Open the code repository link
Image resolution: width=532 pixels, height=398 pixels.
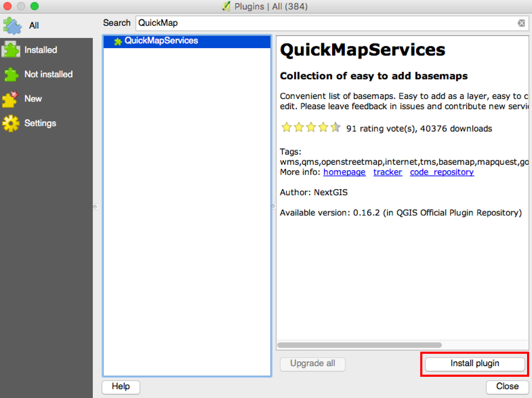pyautogui.click(x=442, y=172)
